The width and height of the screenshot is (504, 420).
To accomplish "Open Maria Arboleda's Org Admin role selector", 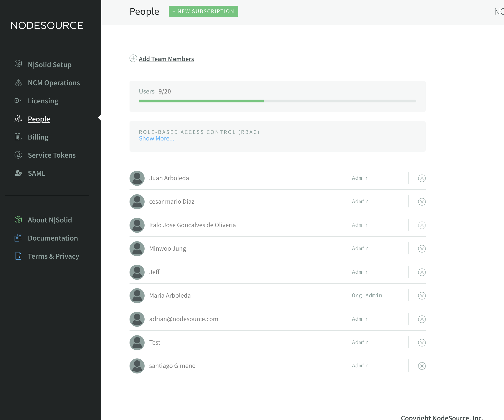I will [367, 296].
